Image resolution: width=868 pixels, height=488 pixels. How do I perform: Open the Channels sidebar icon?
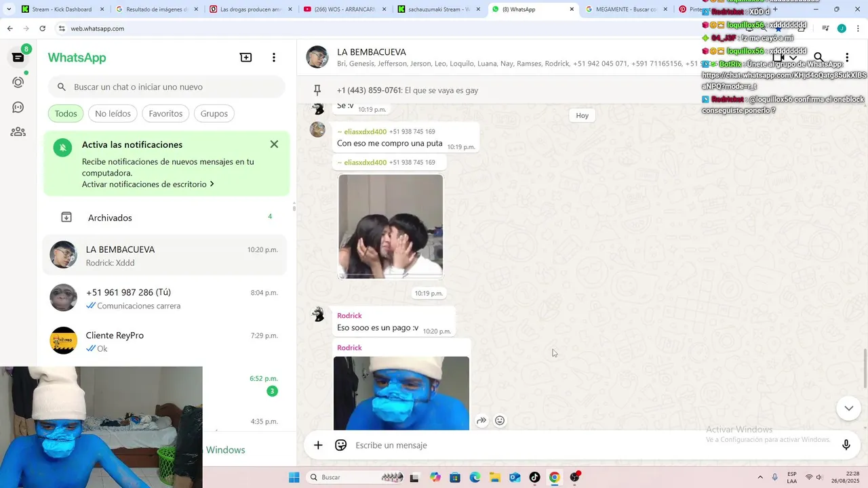coord(18,107)
